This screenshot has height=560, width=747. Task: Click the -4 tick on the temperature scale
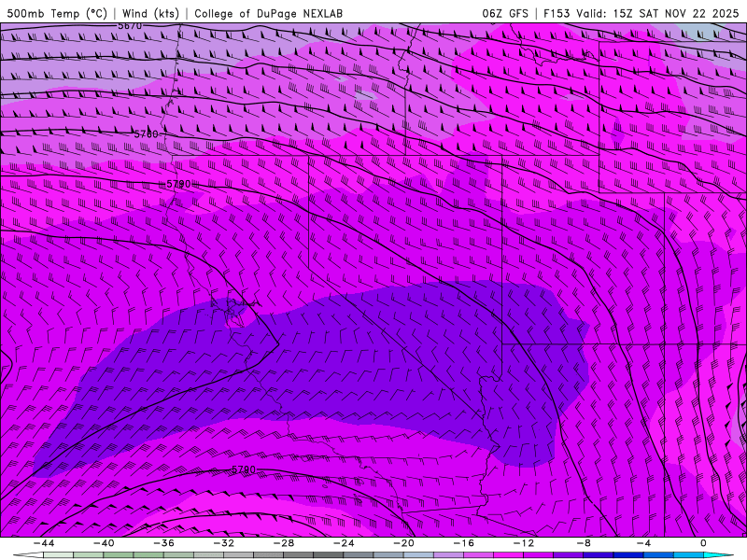pyautogui.click(x=643, y=543)
